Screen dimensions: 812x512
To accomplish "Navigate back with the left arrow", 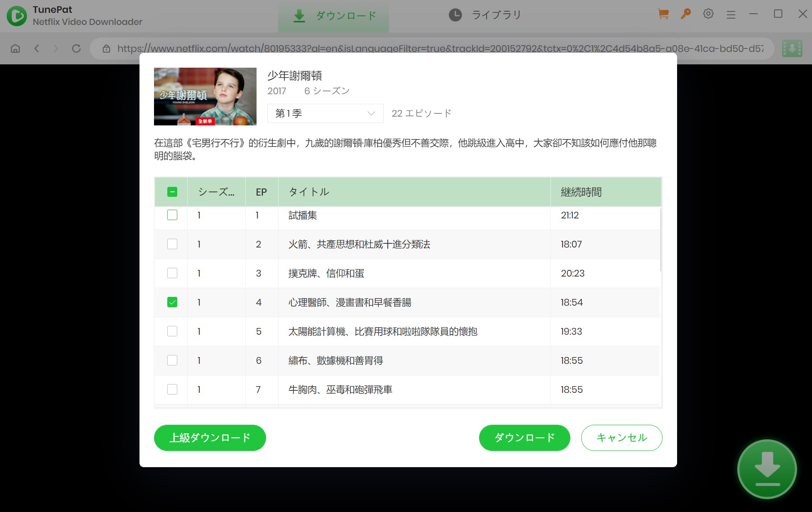I will (x=37, y=49).
